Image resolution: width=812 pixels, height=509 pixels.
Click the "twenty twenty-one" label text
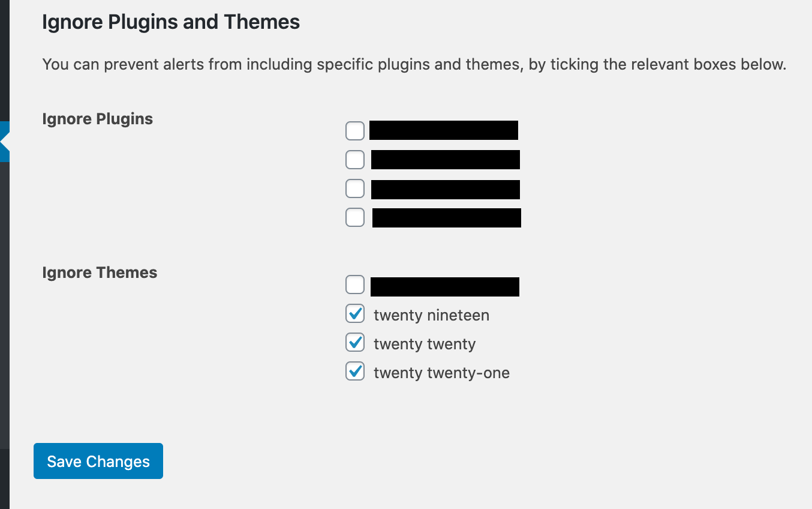[x=441, y=373]
